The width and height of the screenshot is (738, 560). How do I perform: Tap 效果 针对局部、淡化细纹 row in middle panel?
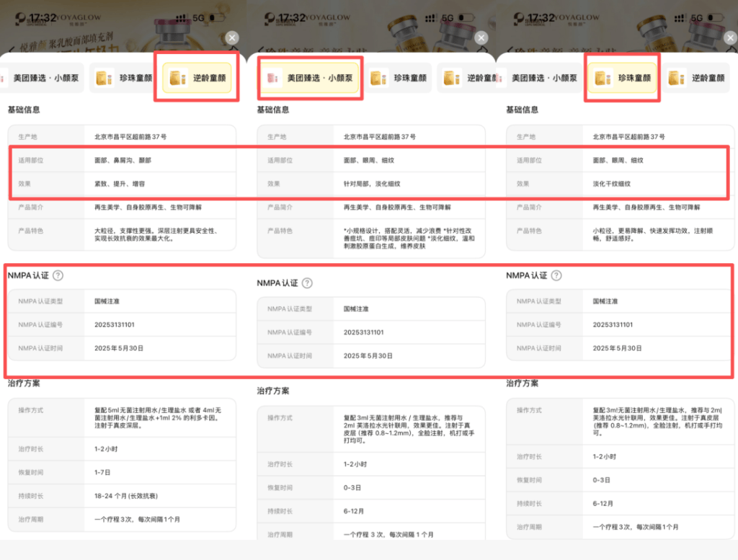371,184
